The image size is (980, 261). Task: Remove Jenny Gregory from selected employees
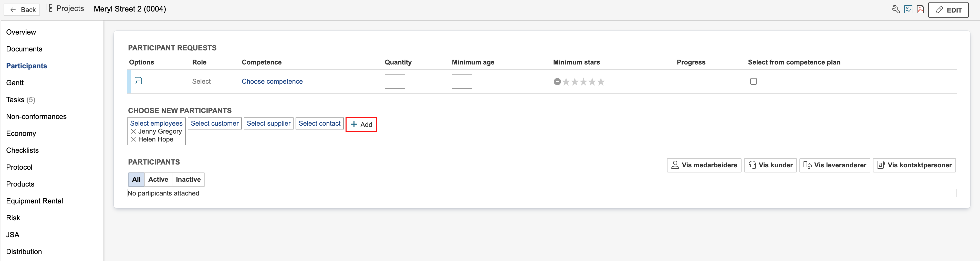(x=133, y=132)
